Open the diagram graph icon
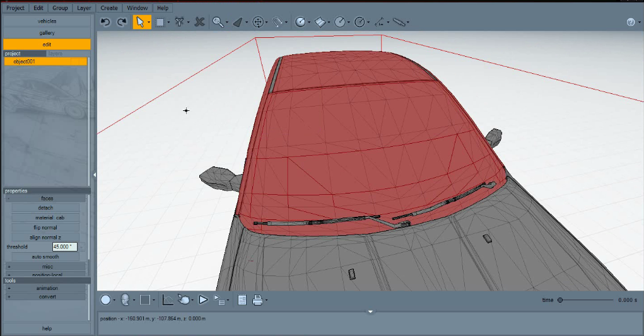This screenshot has width=644, height=336. tap(168, 300)
